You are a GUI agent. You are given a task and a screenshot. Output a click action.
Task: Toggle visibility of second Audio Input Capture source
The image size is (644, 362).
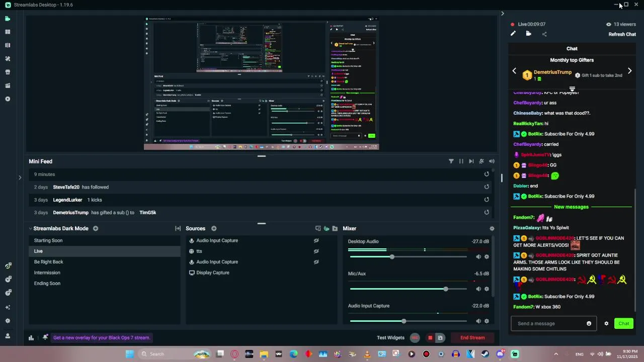[316, 262]
